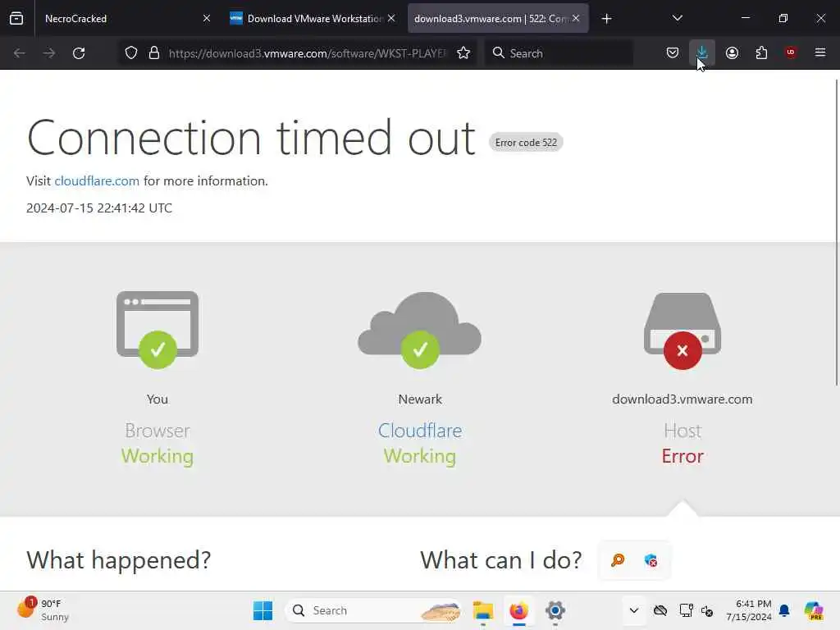Close the NecroCracked tab
The width and height of the screenshot is (840, 630).
(x=207, y=18)
